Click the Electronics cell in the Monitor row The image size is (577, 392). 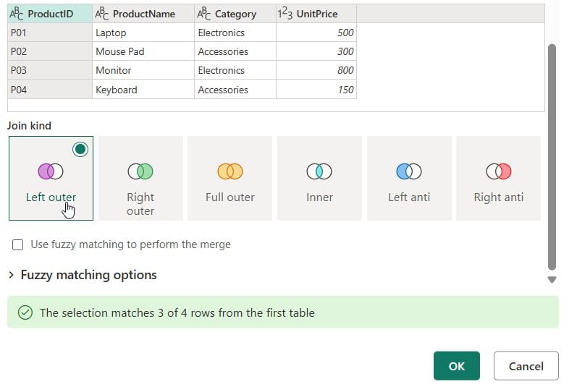point(235,70)
